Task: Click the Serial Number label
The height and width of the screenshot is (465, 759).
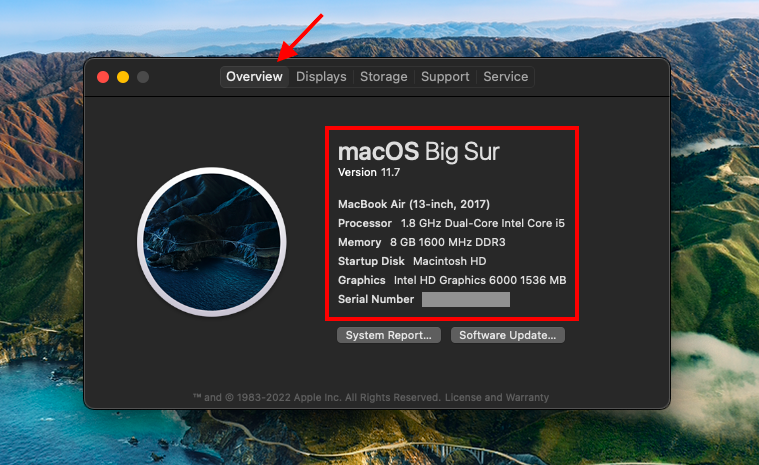Action: pyautogui.click(x=376, y=299)
